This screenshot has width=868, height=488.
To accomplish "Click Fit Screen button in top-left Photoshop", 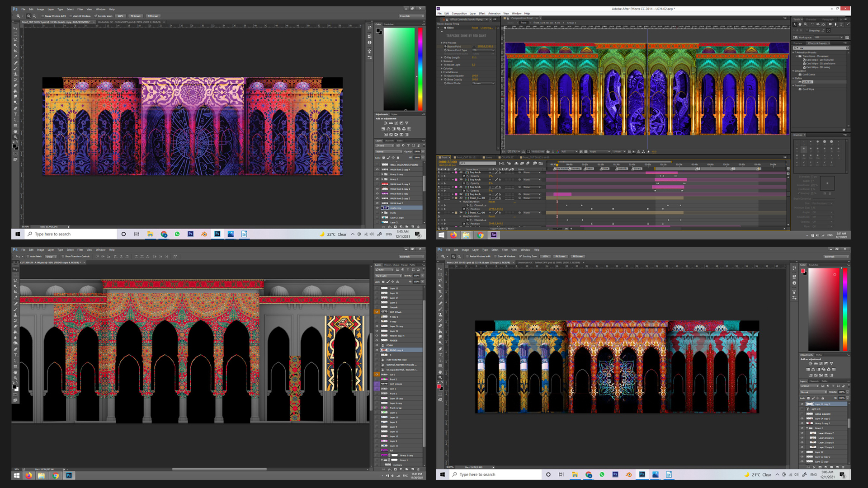I will pos(135,16).
